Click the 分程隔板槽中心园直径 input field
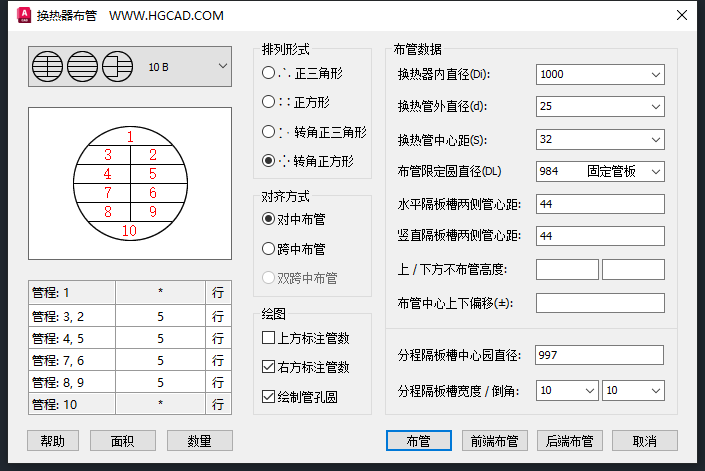The height and width of the screenshot is (471, 705). tap(600, 355)
